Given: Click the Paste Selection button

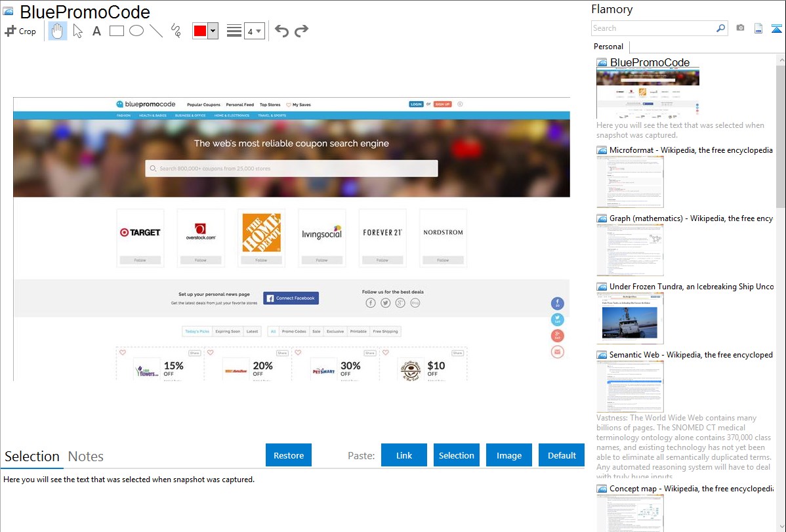Looking at the screenshot, I should 456,455.
